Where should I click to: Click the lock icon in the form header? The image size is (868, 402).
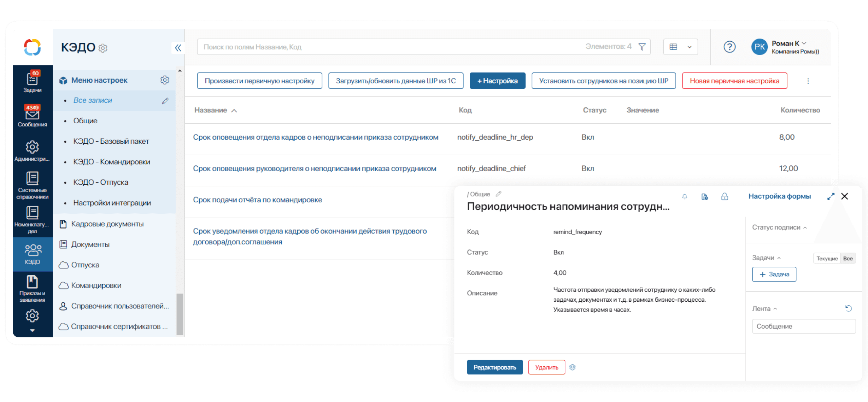coord(725,196)
